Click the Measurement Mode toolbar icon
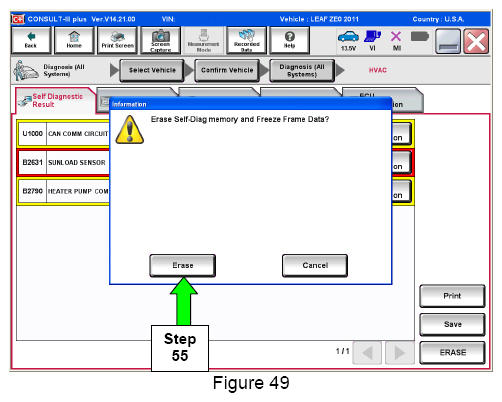The image size is (502, 402). [203, 40]
